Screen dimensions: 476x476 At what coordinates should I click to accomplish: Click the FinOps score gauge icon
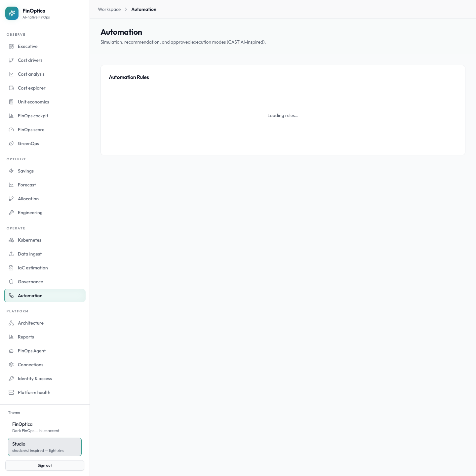pos(11,130)
